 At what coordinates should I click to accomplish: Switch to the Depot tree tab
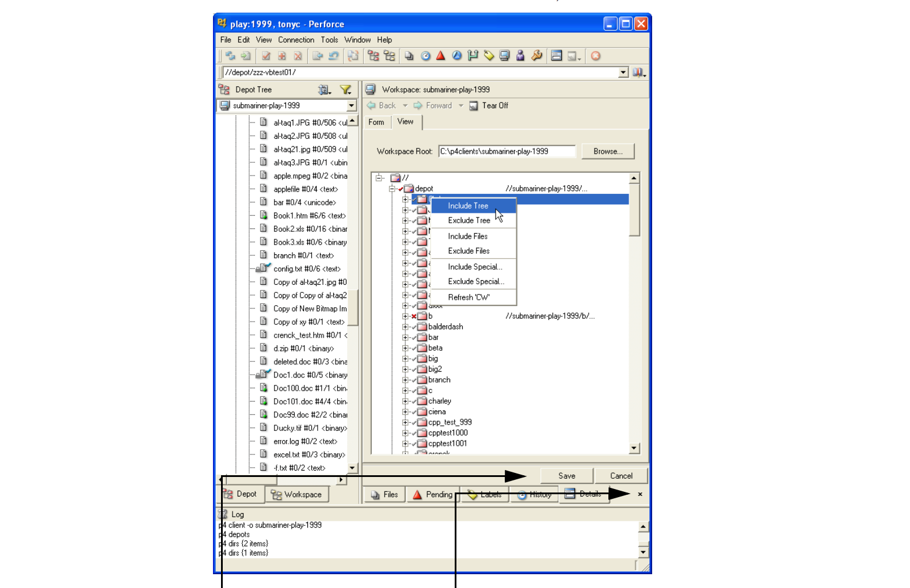pyautogui.click(x=240, y=494)
